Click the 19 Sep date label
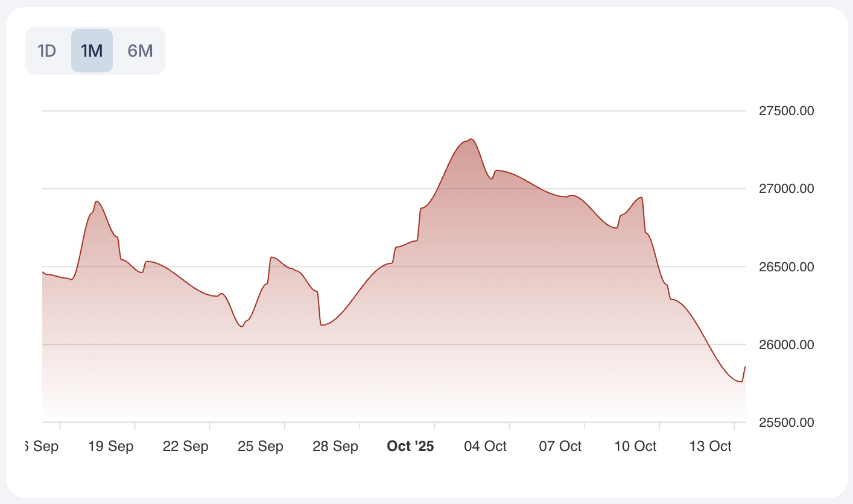The image size is (853, 504). 110,447
